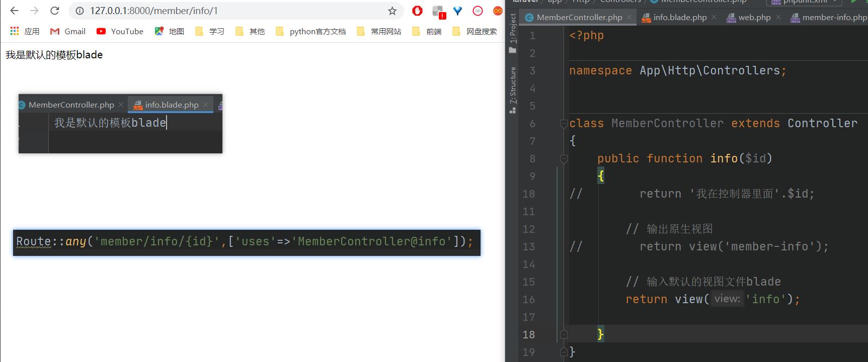Open the orange infinity extension icon
868x362 pixels.
pyautogui.click(x=498, y=11)
